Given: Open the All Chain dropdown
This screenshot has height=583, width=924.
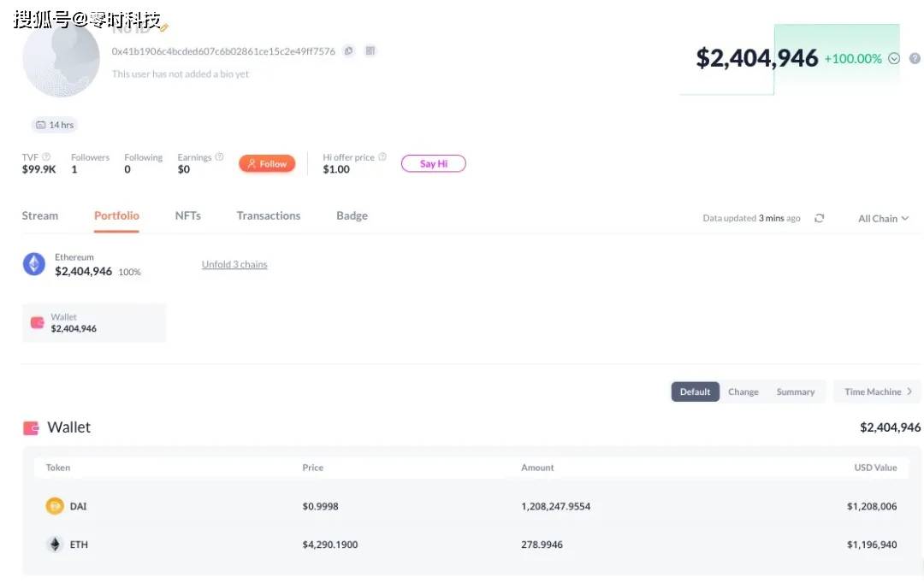Looking at the screenshot, I should 883,219.
